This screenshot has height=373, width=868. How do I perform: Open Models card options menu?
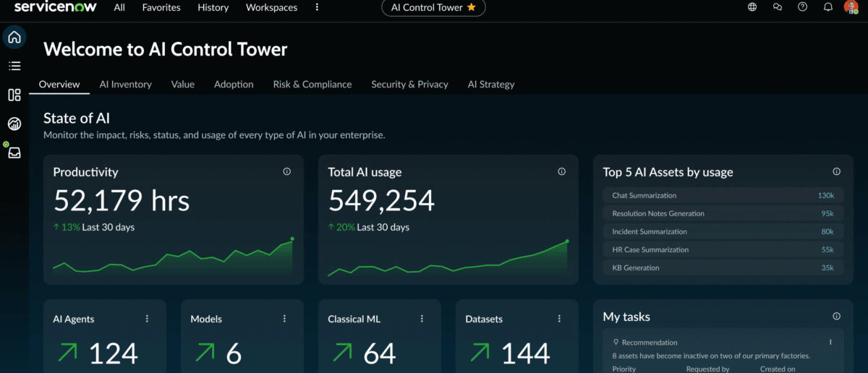click(285, 319)
